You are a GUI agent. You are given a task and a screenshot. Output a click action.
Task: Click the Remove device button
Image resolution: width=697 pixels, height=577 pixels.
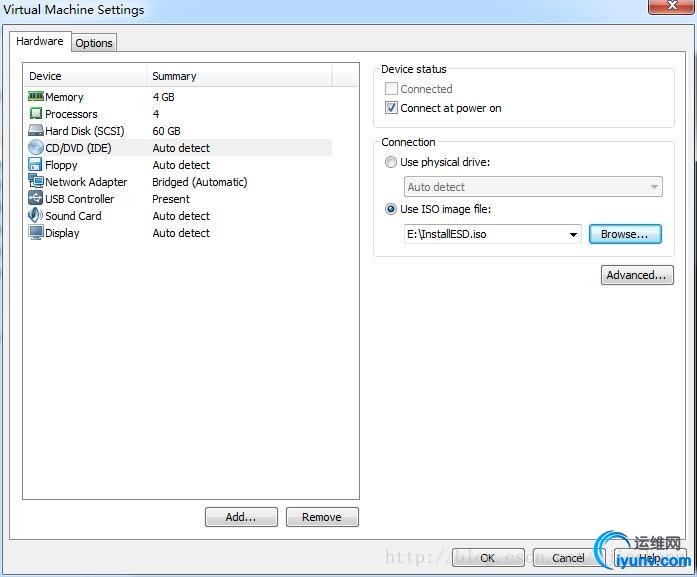coord(322,517)
